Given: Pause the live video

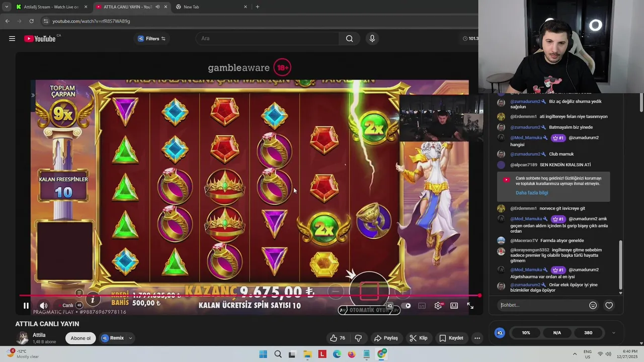Looking at the screenshot, I should coord(26,305).
